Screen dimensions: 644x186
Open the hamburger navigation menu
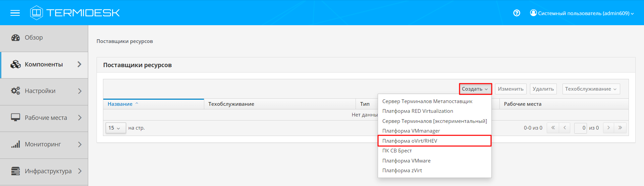point(15,13)
